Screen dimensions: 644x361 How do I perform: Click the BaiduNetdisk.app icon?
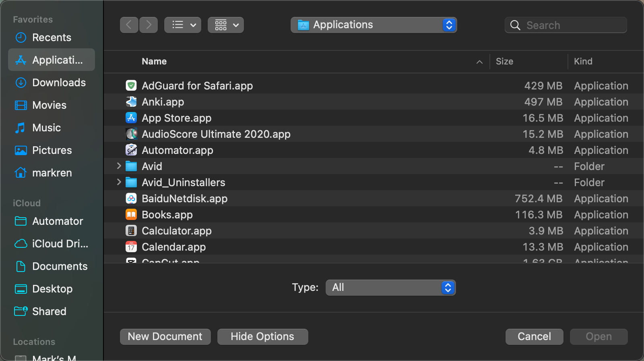click(131, 198)
